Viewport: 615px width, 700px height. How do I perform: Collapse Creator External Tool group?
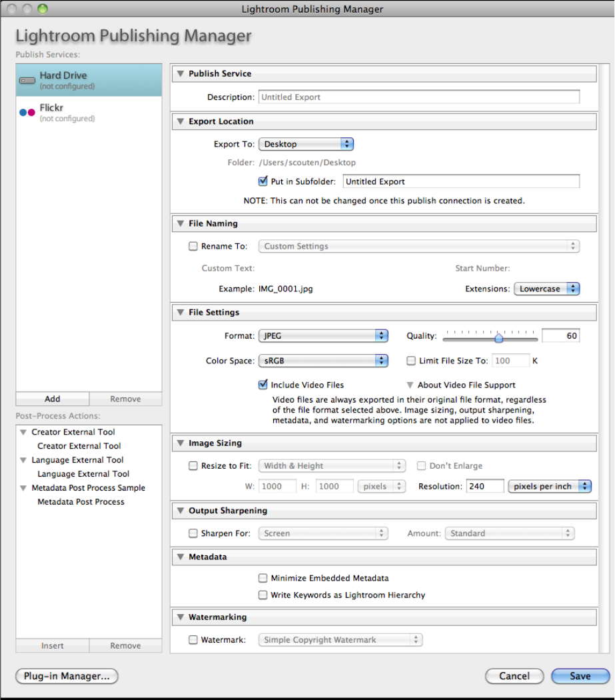[x=23, y=432]
